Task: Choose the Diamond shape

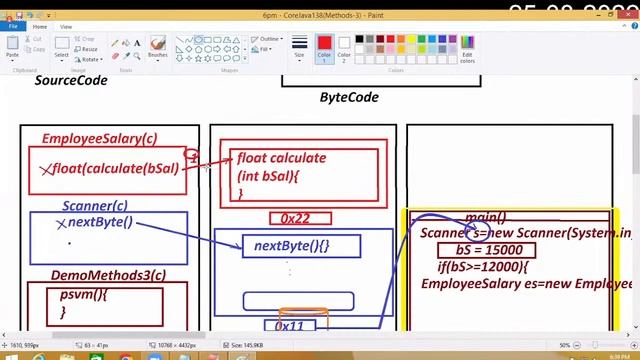Action: 189,49
